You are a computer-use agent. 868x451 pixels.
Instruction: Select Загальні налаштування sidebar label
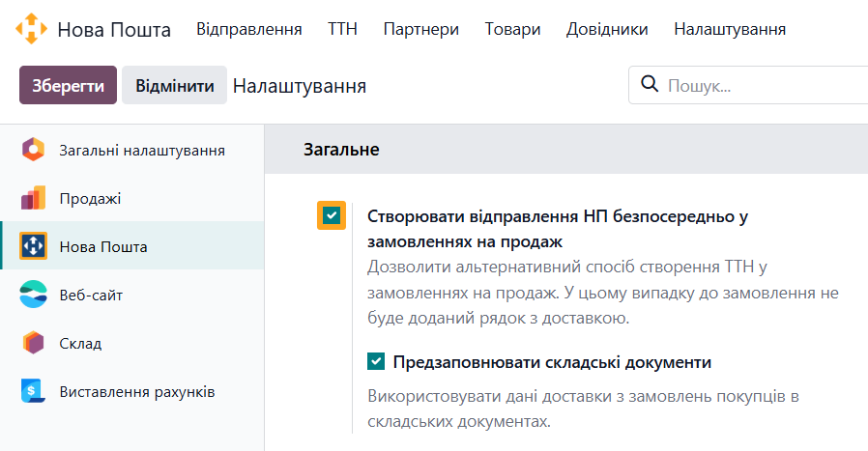142,151
